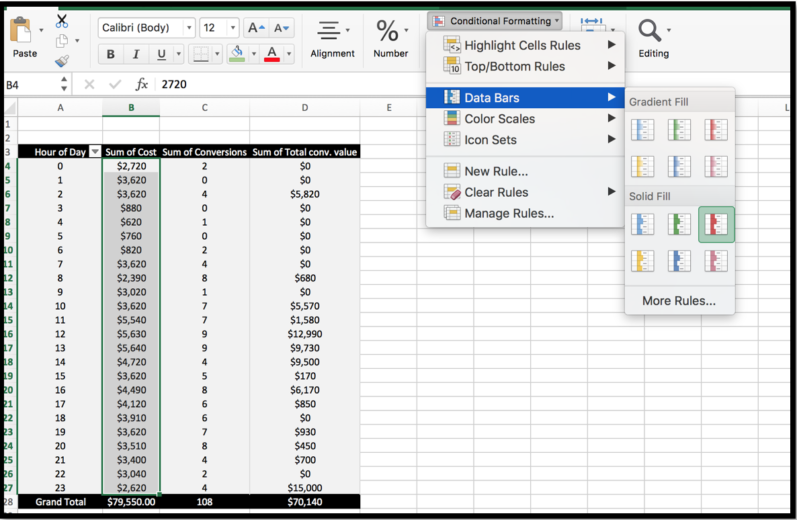797x520 pixels.
Task: Click the Cut scissors icon
Action: tap(62, 21)
